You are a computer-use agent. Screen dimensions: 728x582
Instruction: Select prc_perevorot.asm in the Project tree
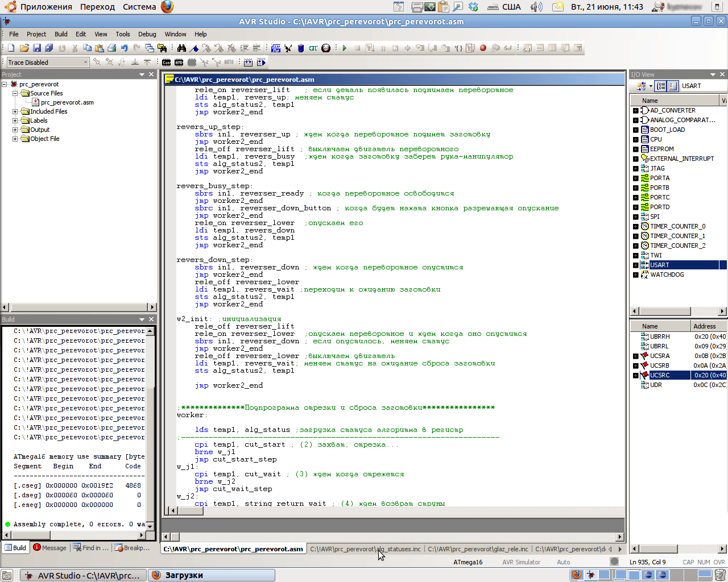[67, 102]
